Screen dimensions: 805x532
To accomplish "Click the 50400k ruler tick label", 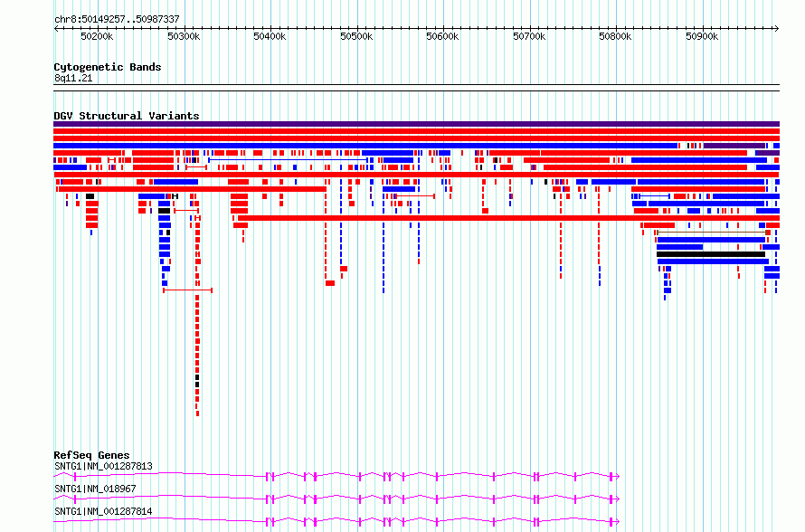I will click(x=270, y=36).
